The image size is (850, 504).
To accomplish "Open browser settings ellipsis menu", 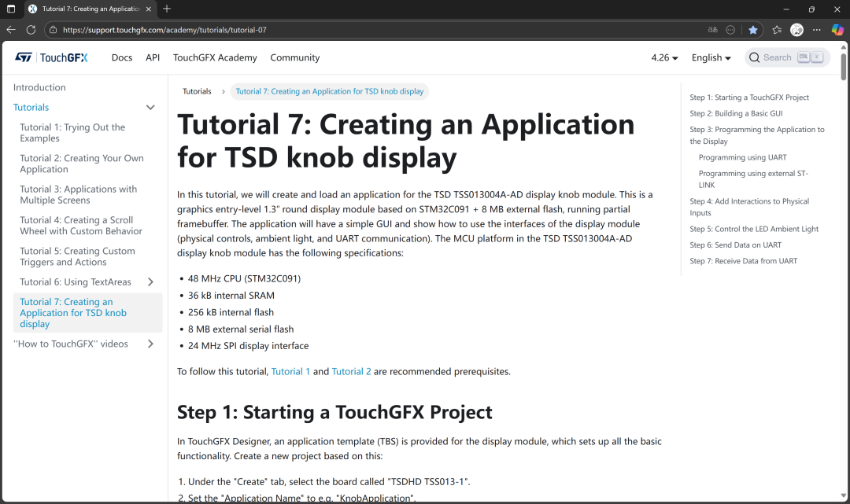I will click(x=817, y=30).
